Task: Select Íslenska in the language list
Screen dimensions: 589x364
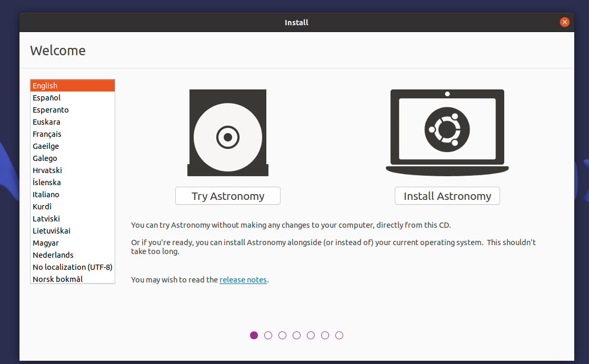Action: (x=73, y=183)
